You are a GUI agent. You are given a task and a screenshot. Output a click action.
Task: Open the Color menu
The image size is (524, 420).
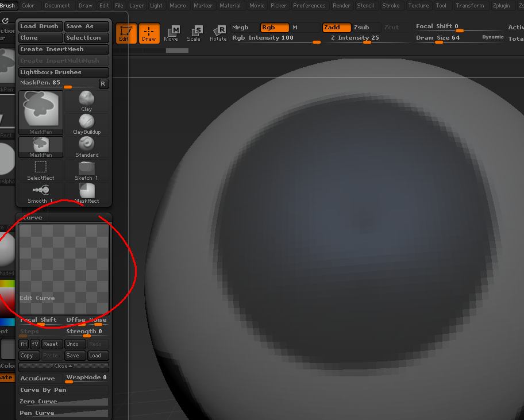tap(28, 6)
